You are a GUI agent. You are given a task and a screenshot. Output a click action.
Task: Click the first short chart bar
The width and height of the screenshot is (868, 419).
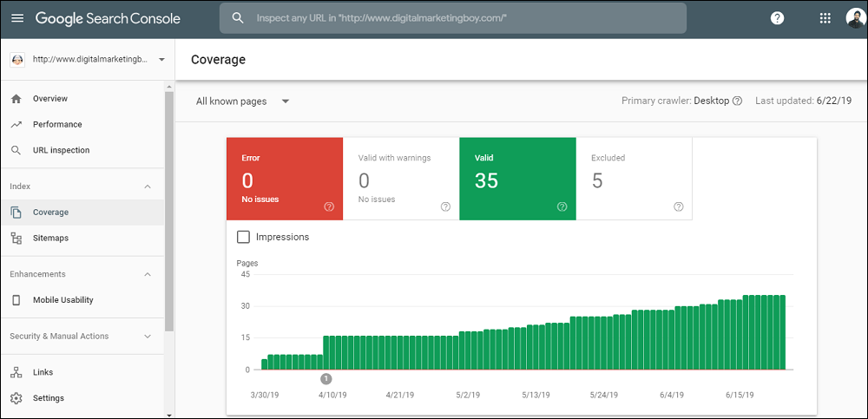click(265, 364)
